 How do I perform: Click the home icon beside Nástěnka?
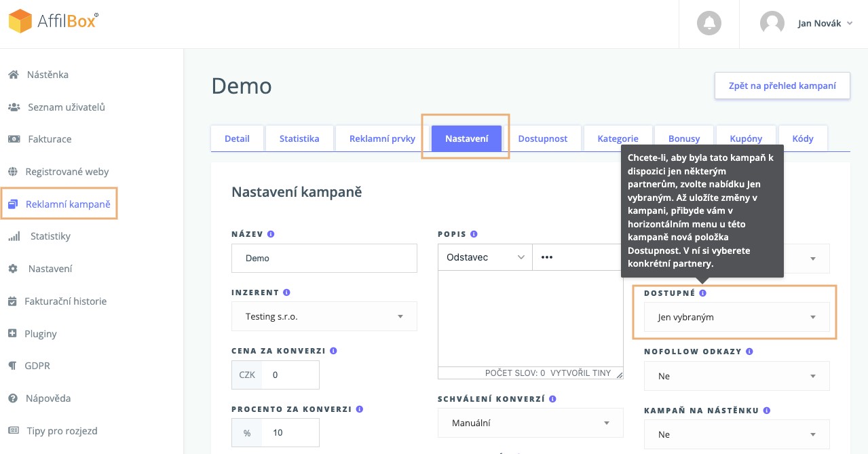(x=13, y=75)
